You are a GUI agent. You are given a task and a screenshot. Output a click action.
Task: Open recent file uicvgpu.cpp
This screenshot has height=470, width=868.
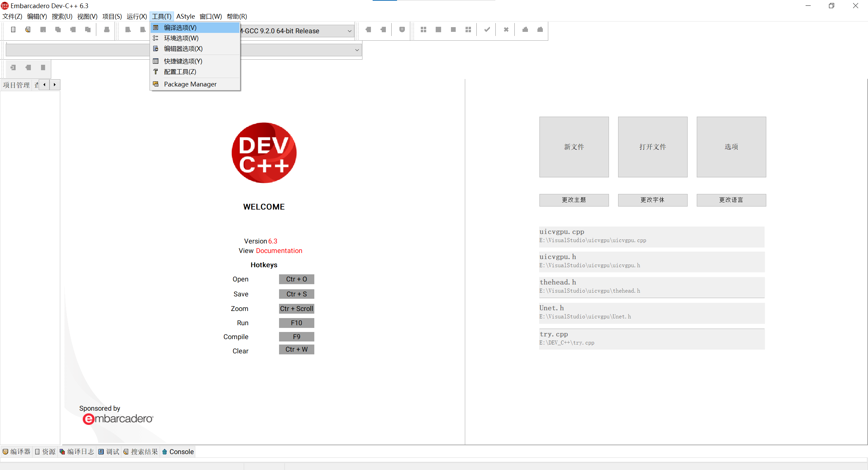point(652,237)
